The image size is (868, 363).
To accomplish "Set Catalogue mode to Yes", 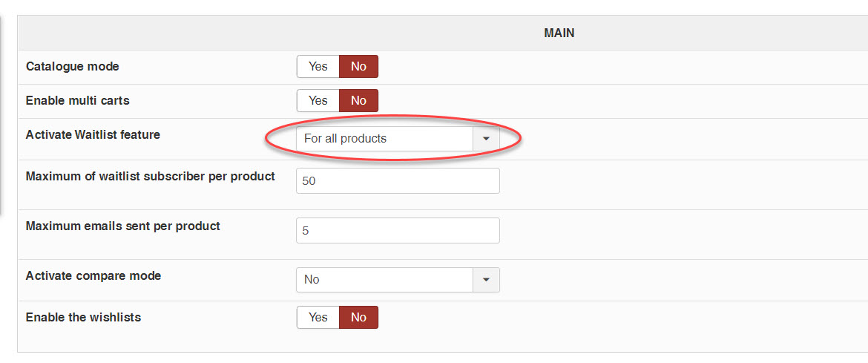I will 318,67.
